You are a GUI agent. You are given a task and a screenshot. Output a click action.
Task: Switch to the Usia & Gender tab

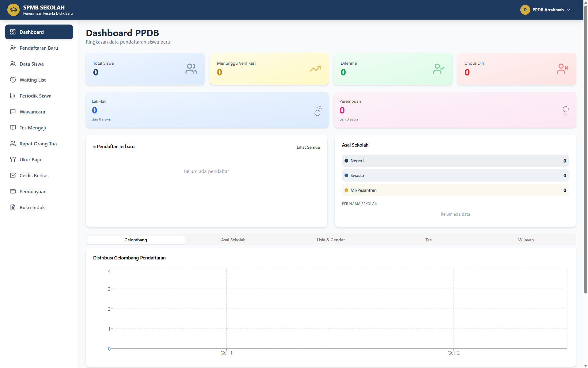331,240
